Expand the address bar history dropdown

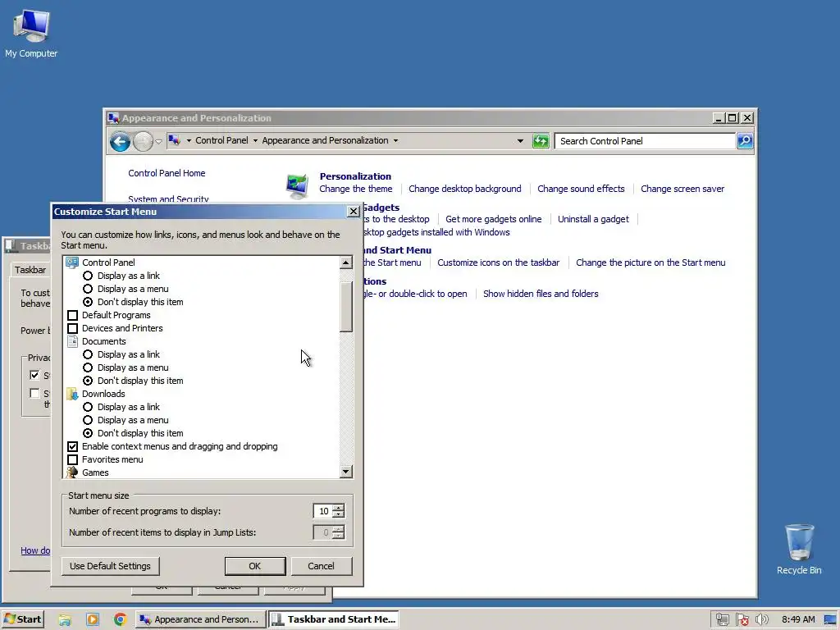click(x=519, y=141)
